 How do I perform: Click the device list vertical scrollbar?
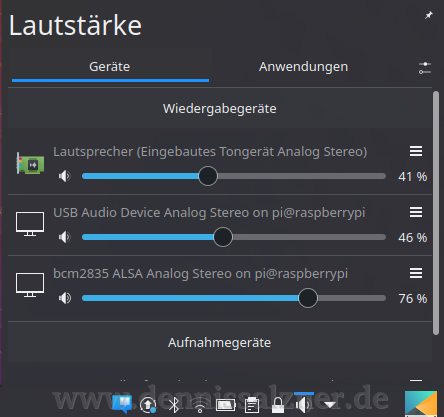(436, 213)
